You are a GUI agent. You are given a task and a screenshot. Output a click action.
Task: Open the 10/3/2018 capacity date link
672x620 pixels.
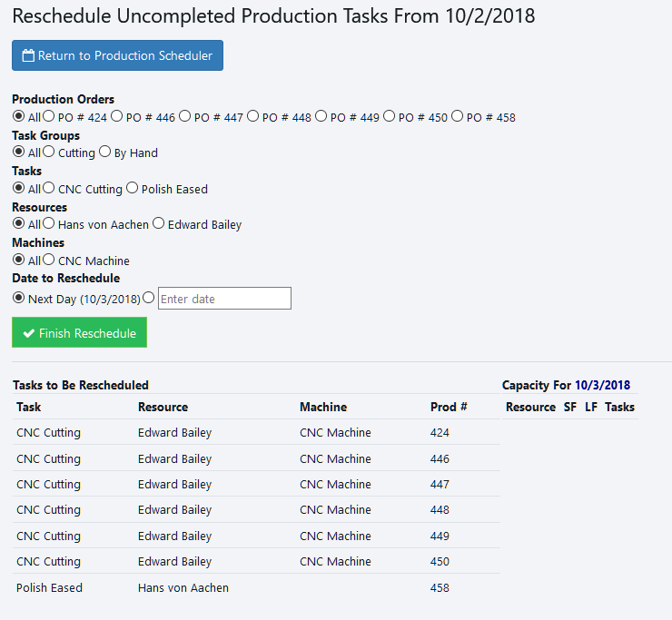coord(602,386)
